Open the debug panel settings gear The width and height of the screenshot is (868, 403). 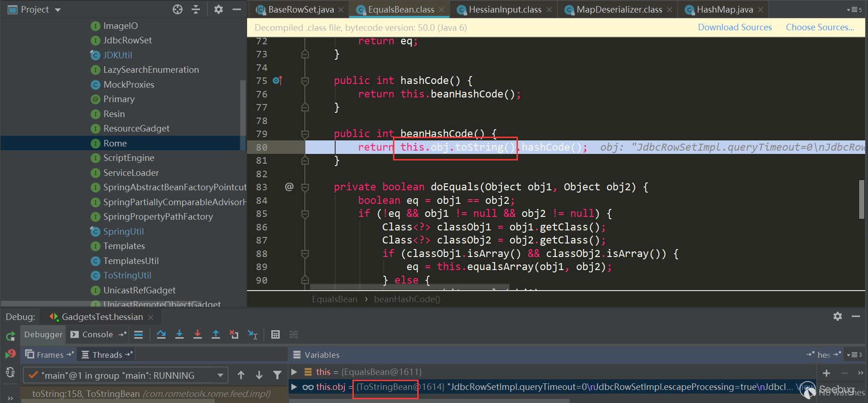pos(838,316)
